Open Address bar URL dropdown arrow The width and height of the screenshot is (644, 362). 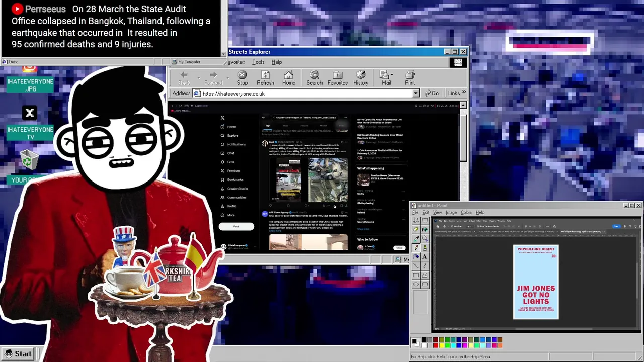tap(416, 94)
